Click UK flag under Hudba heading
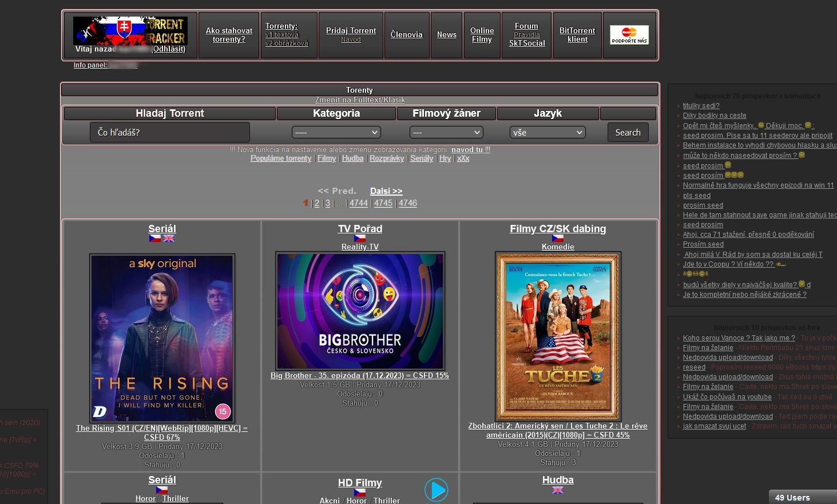The height and width of the screenshot is (504, 837). (x=558, y=490)
